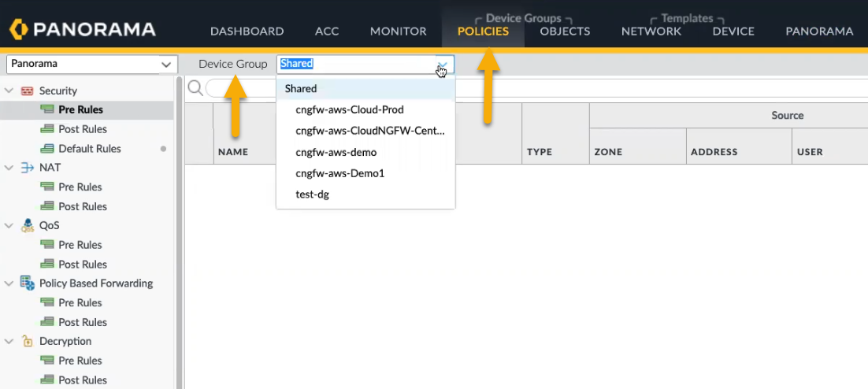Click the Security category icon
This screenshot has height=389, width=868.
(27, 91)
